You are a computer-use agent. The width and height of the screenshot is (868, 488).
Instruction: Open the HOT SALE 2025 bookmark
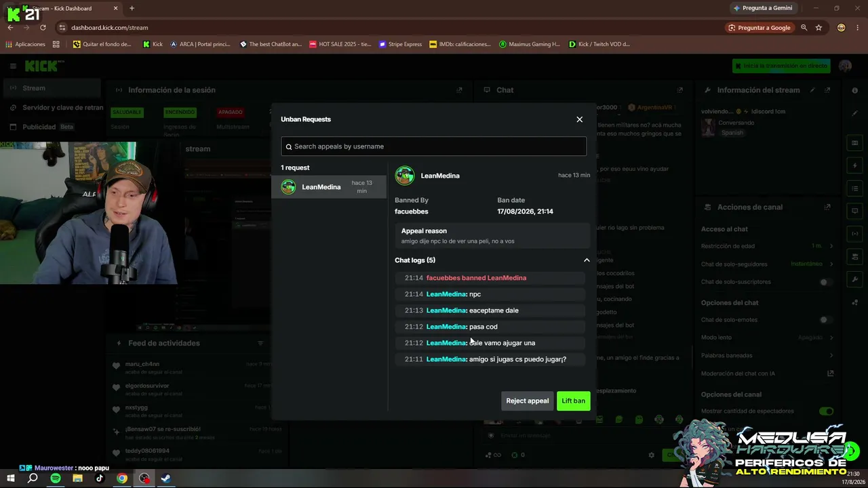point(340,44)
